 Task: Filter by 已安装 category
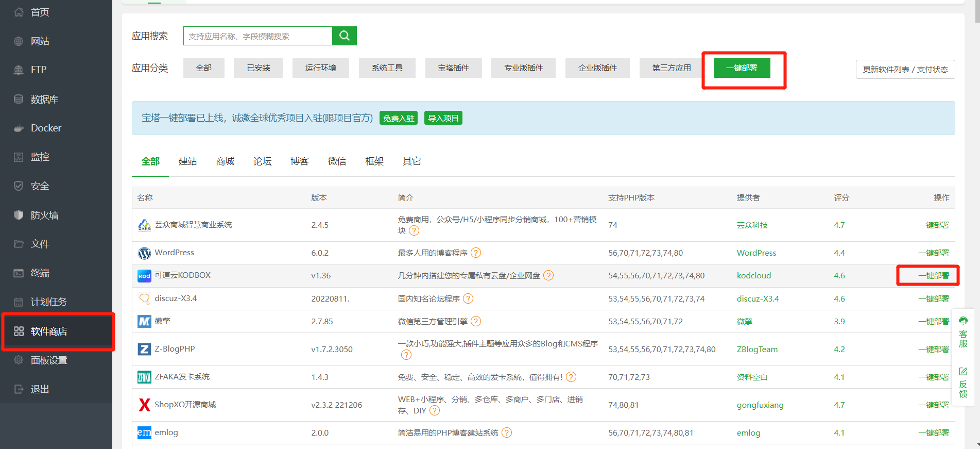[258, 68]
